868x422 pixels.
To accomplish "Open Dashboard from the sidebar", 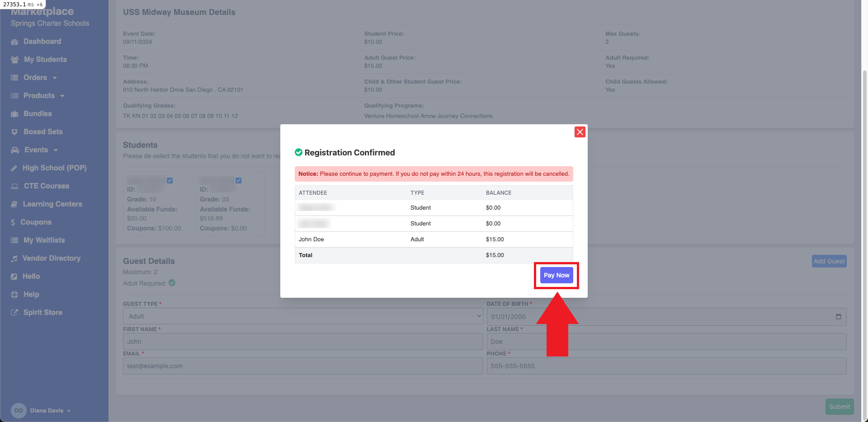I will coord(42,41).
